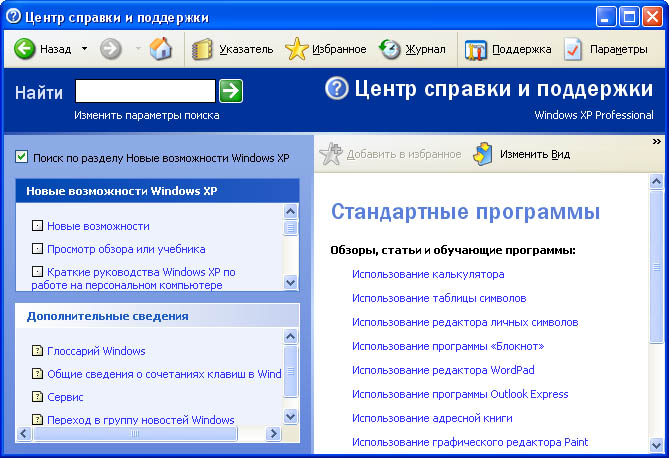669x458 pixels.
Task: Open Использование программы Outlook Express article
Action: [x=460, y=394]
